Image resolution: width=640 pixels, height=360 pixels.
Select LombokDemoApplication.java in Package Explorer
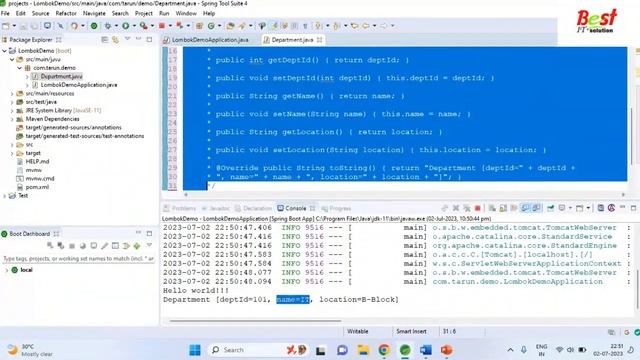(79, 85)
